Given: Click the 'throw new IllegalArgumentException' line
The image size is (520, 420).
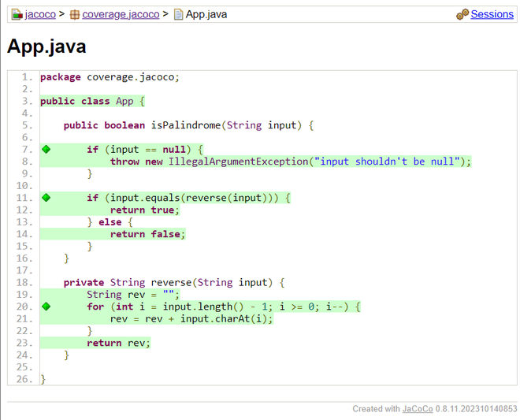Looking at the screenshot, I should [x=290, y=162].
